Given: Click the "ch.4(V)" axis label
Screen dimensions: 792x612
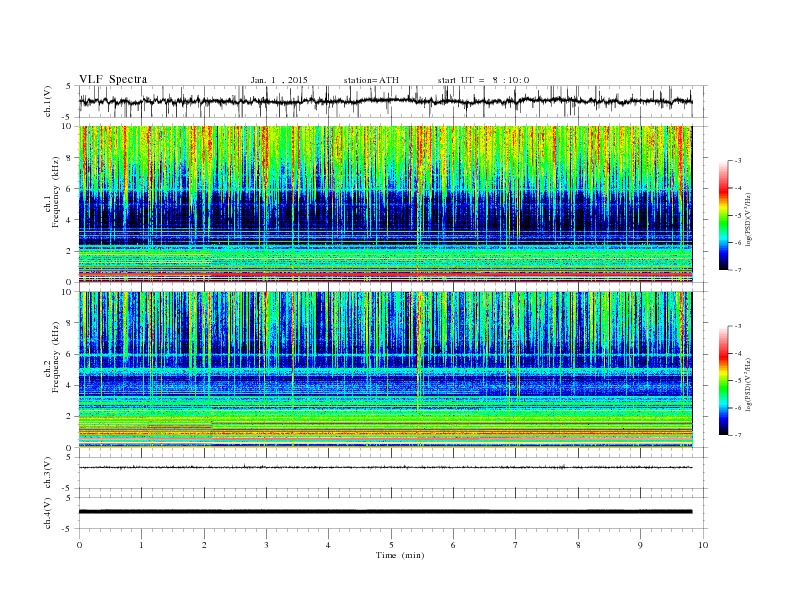Looking at the screenshot, I should coord(48,513).
